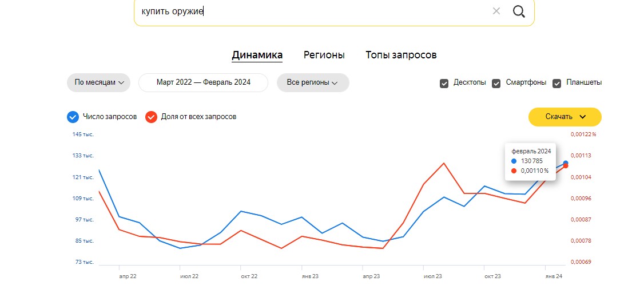
Task: Switch to the Топы запросов tab
Action: click(x=401, y=55)
